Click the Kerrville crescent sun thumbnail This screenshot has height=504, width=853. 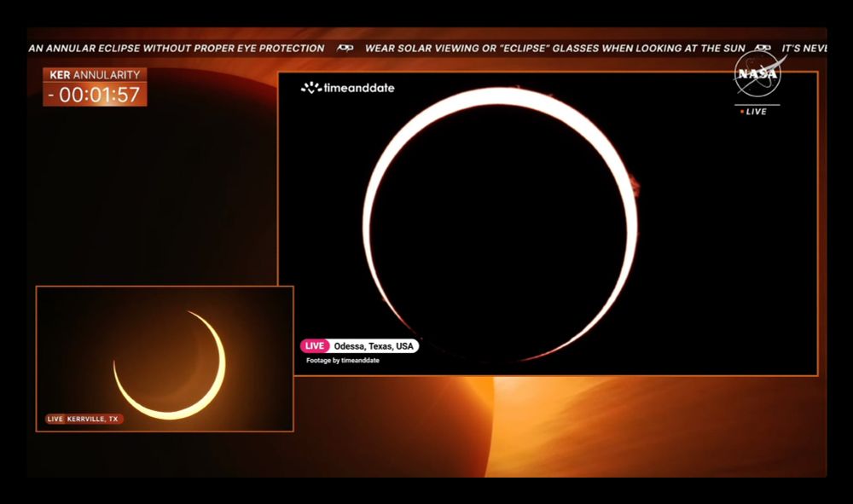[x=165, y=359]
